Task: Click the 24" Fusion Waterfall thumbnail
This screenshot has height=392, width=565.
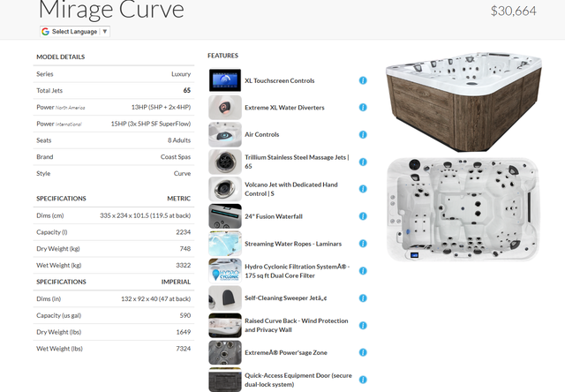Action: point(224,216)
